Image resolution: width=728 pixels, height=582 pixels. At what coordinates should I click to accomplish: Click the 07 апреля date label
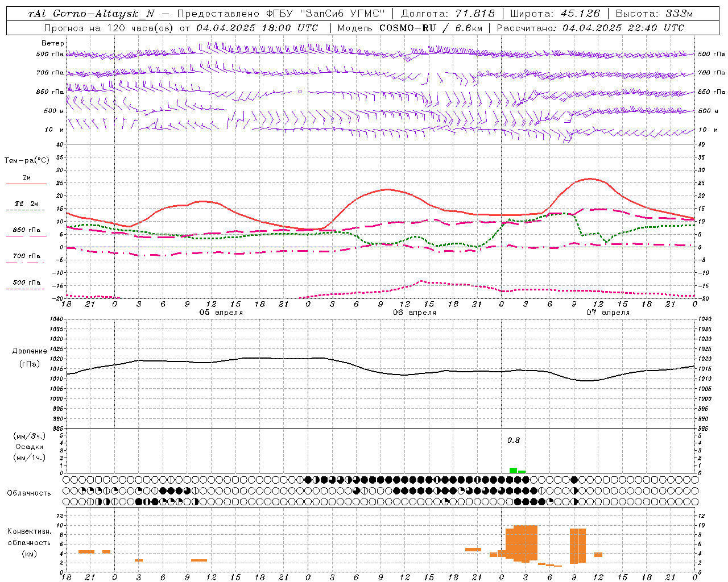tap(608, 313)
